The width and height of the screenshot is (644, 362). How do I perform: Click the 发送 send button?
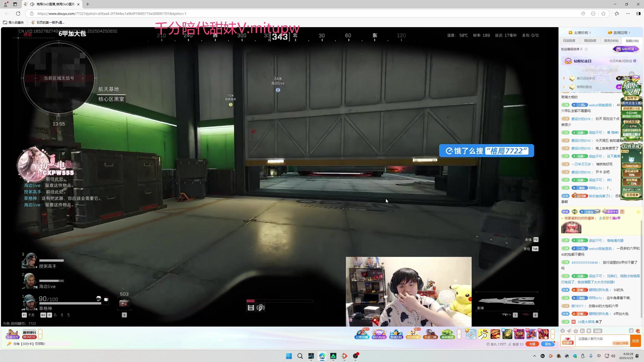click(x=635, y=341)
